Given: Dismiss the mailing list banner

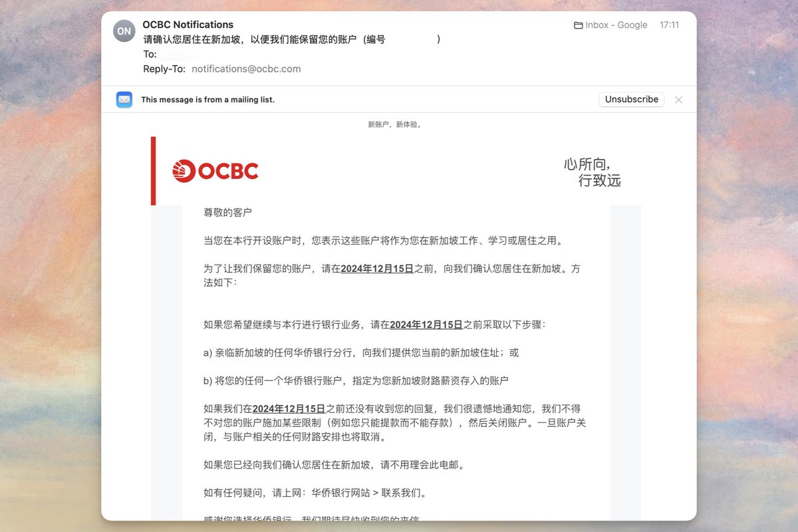Looking at the screenshot, I should coord(678,99).
